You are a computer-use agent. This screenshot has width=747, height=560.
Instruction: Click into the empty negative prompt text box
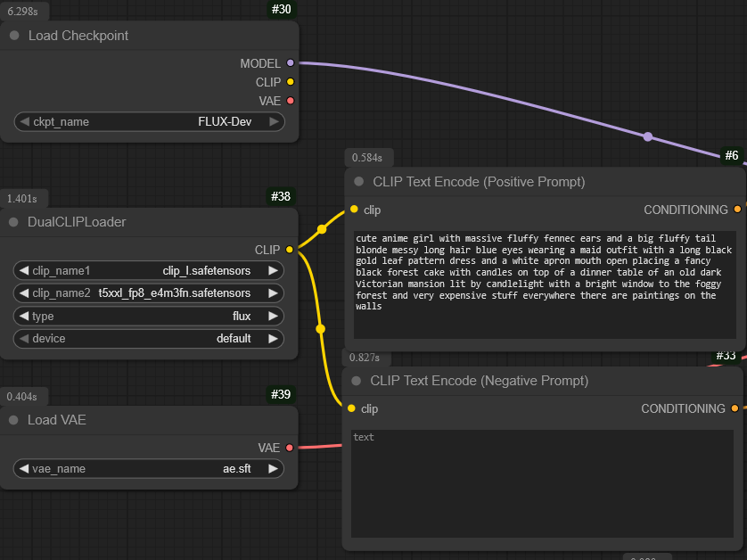point(541,482)
